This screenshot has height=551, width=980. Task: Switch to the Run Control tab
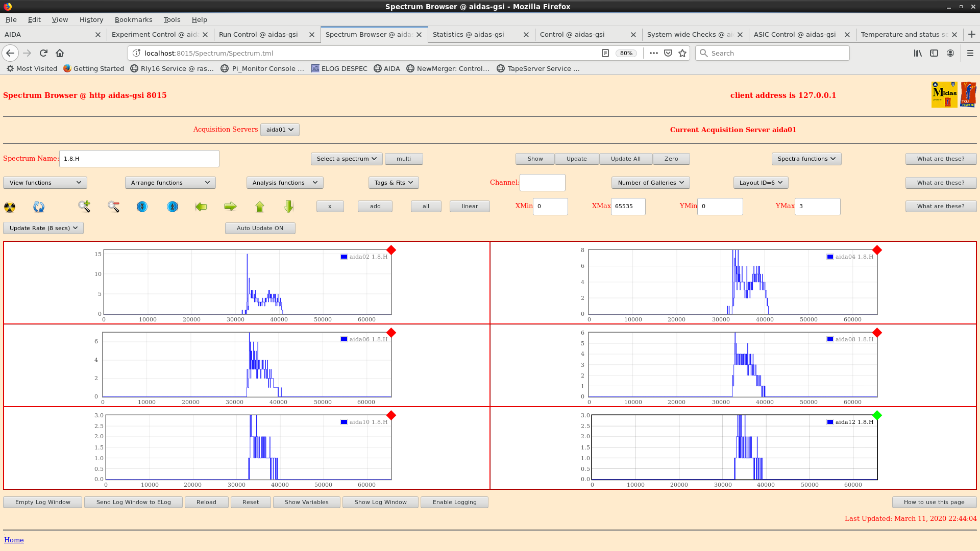click(258, 34)
